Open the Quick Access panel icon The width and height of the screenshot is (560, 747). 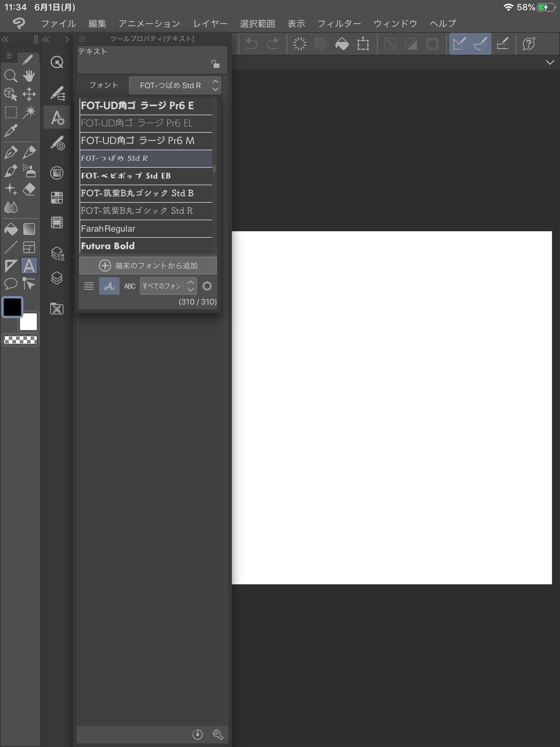tap(57, 62)
